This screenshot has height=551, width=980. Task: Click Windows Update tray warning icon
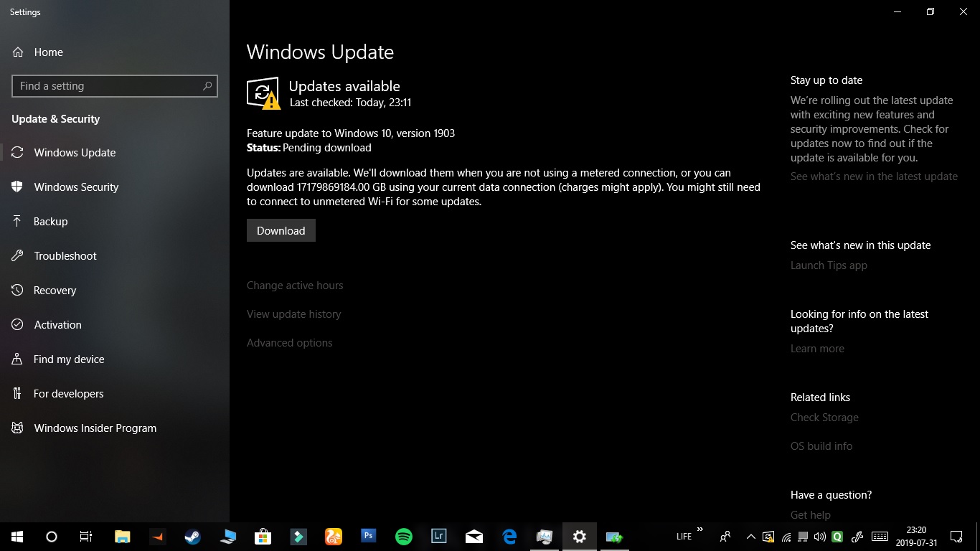click(x=768, y=537)
